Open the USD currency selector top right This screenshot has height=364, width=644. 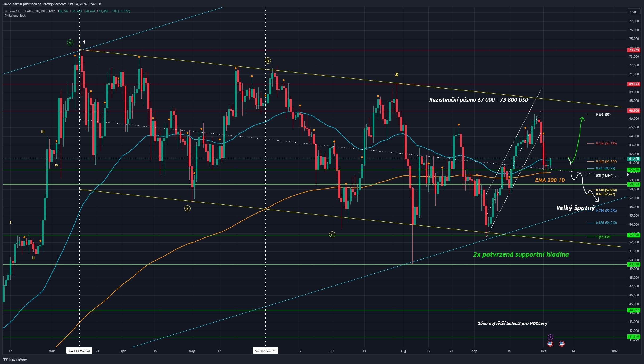point(633,12)
